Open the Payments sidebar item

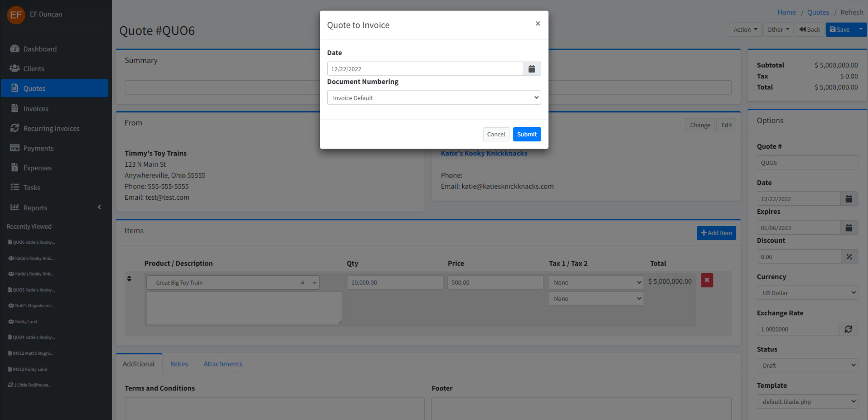coord(38,148)
